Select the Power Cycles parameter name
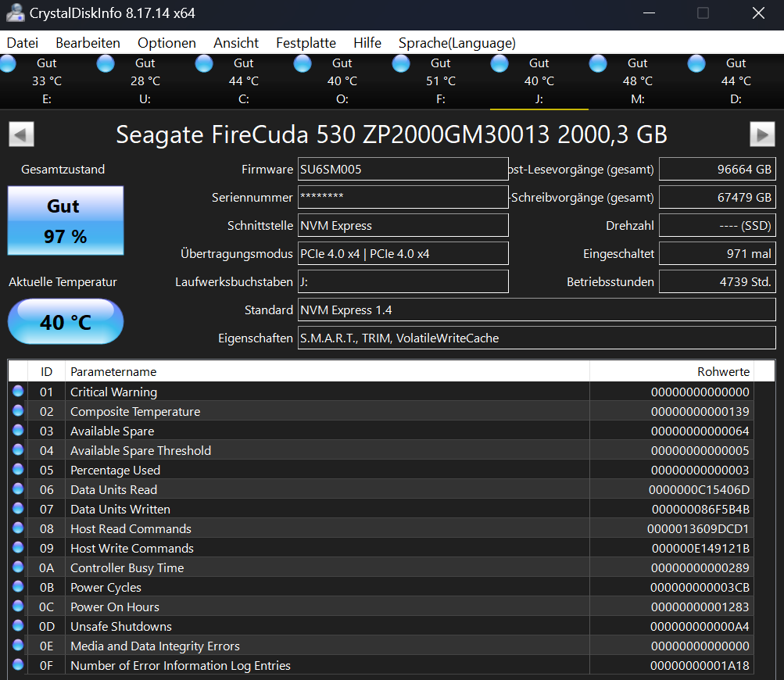 (106, 587)
